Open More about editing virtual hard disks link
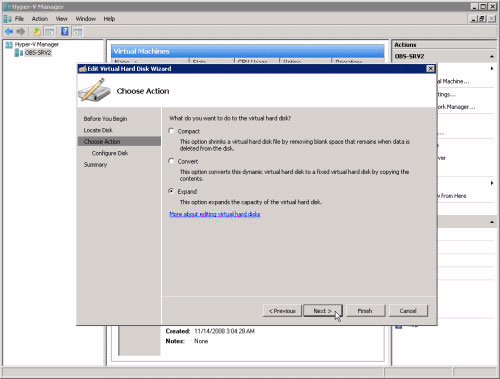 pyautogui.click(x=215, y=214)
